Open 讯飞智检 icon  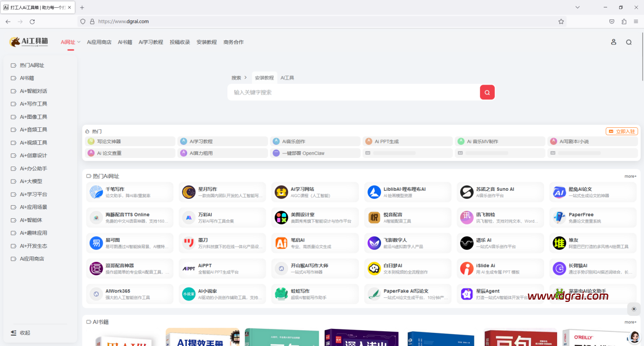tap(467, 218)
